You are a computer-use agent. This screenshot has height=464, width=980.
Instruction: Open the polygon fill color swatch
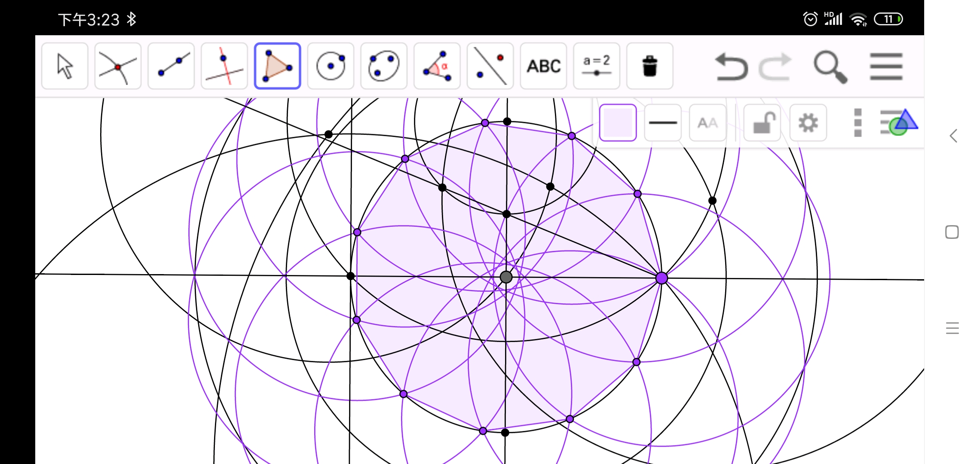(618, 123)
